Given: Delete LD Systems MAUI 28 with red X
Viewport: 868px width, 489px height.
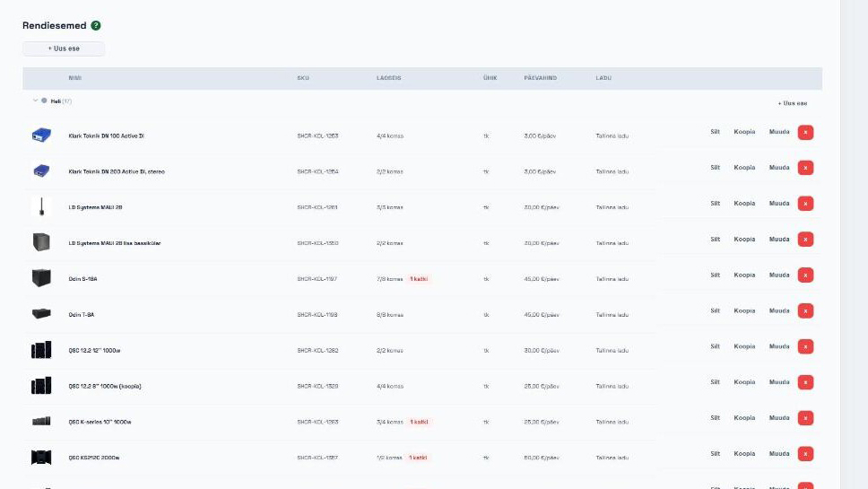Looking at the screenshot, I should tap(805, 204).
